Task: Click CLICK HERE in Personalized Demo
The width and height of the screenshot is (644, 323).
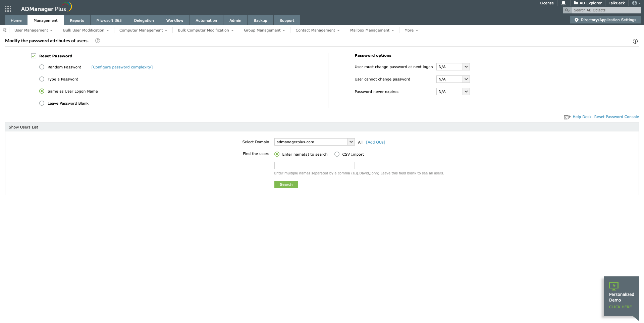Action: coord(620,307)
